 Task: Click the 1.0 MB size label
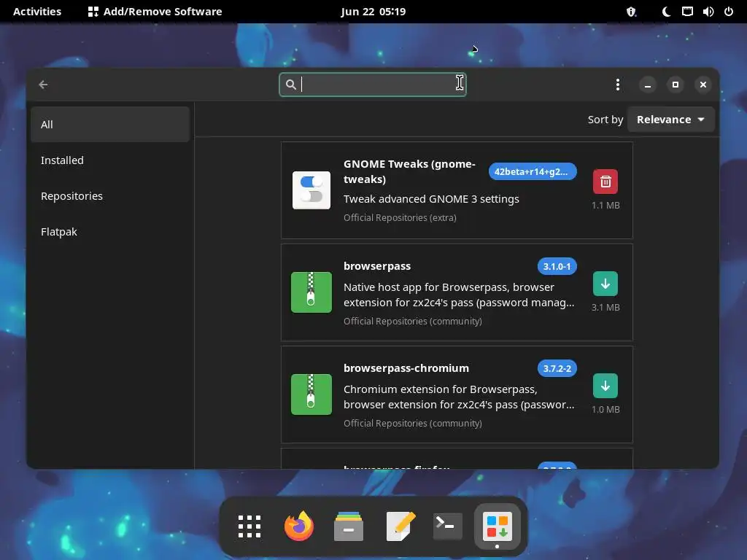605,410
